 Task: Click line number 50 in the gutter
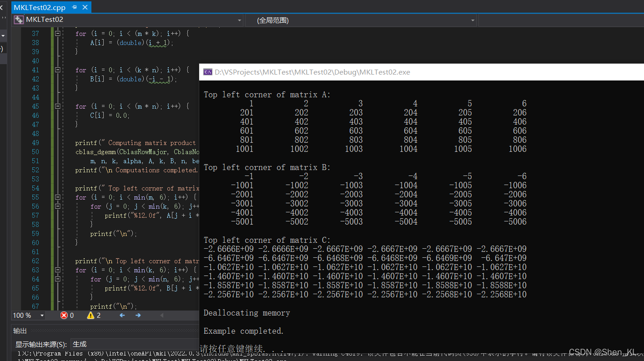[x=35, y=152]
